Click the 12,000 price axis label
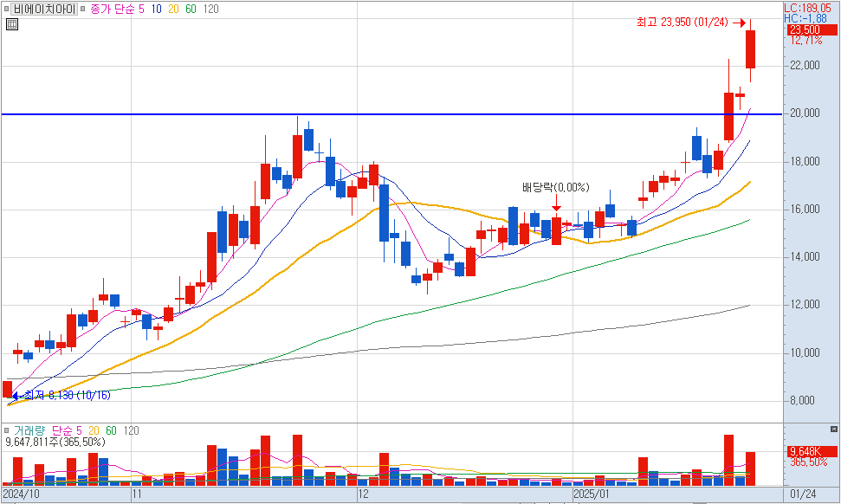Image resolution: width=841 pixels, height=504 pixels. pos(805,305)
